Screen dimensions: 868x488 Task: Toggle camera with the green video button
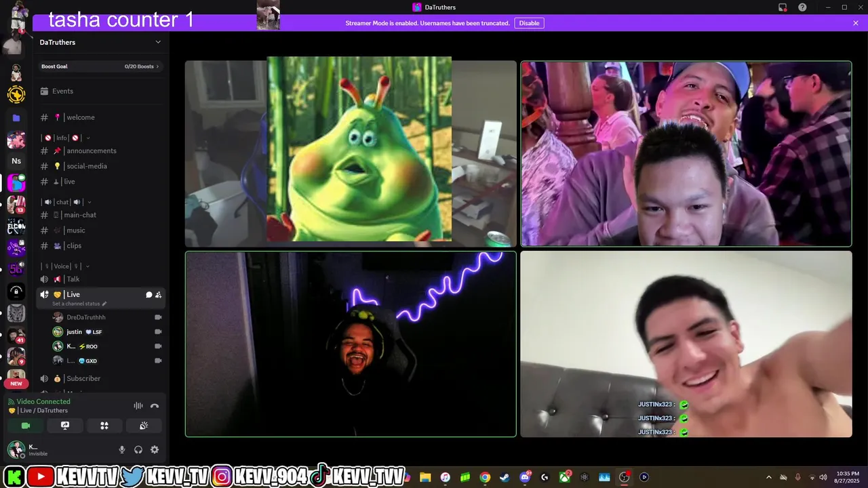click(x=26, y=426)
